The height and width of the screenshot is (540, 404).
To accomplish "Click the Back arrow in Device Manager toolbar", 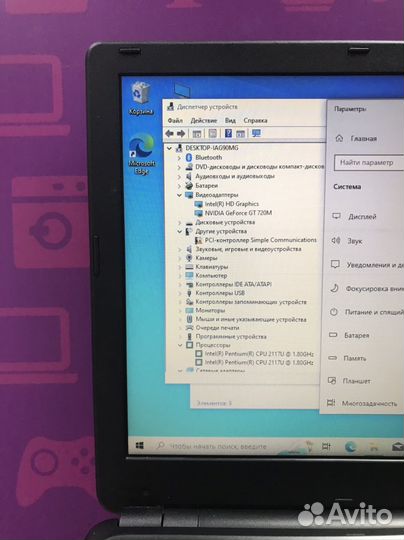I will (x=169, y=134).
